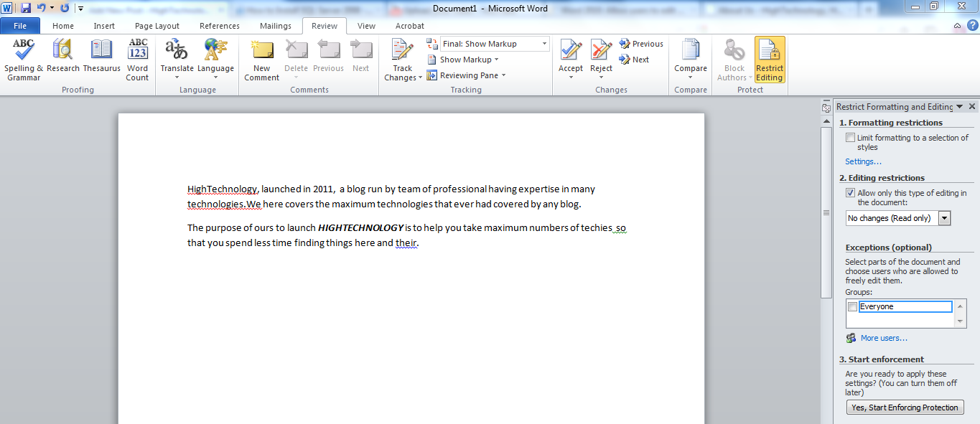Image resolution: width=980 pixels, height=424 pixels.
Task: Switch to the Mailings tab
Action: click(276, 26)
